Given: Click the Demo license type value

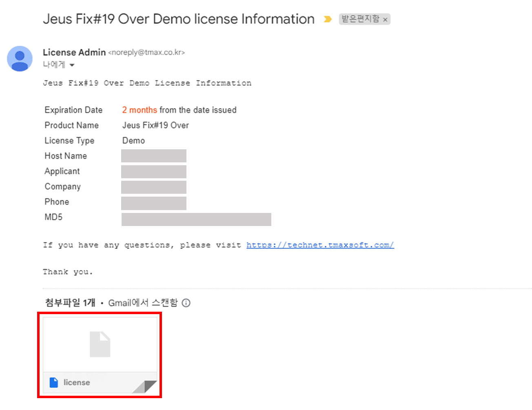Looking at the screenshot, I should coord(133,140).
